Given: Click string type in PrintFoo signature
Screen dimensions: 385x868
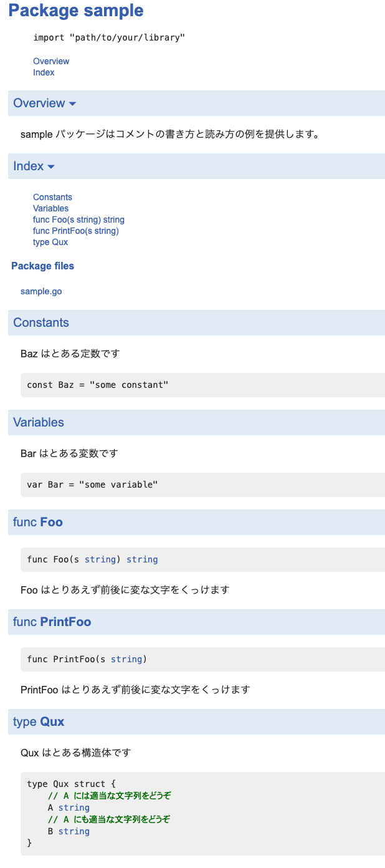Looking at the screenshot, I should coord(126,659).
